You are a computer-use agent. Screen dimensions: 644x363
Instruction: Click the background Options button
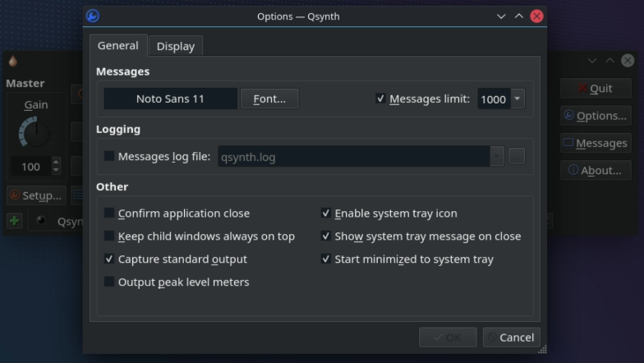tap(595, 116)
